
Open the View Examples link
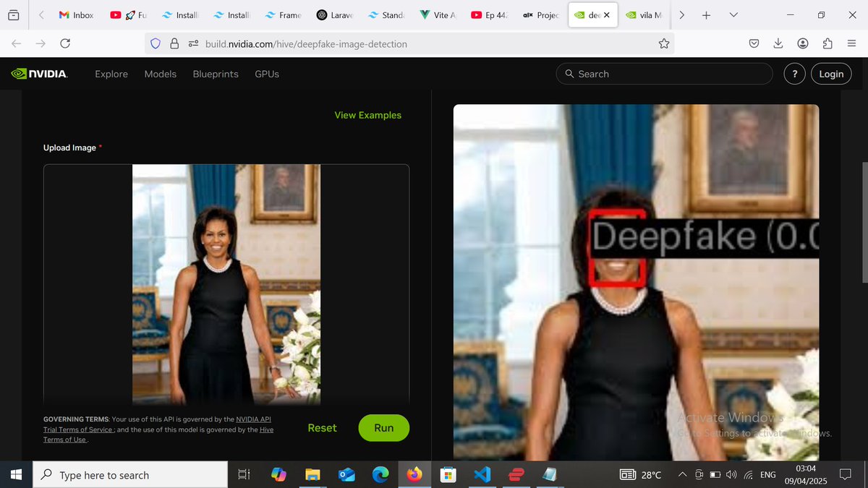coord(367,115)
